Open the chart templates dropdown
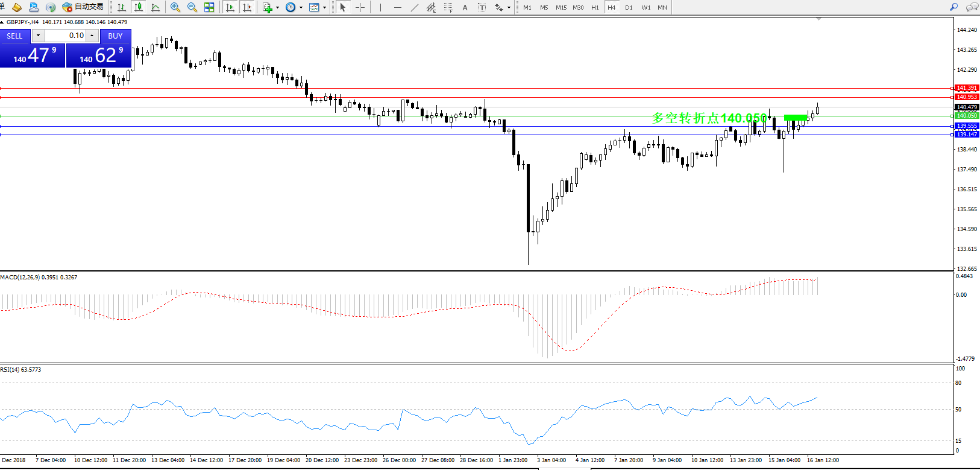Viewport: 980px width, 470px height. pyautogui.click(x=324, y=8)
